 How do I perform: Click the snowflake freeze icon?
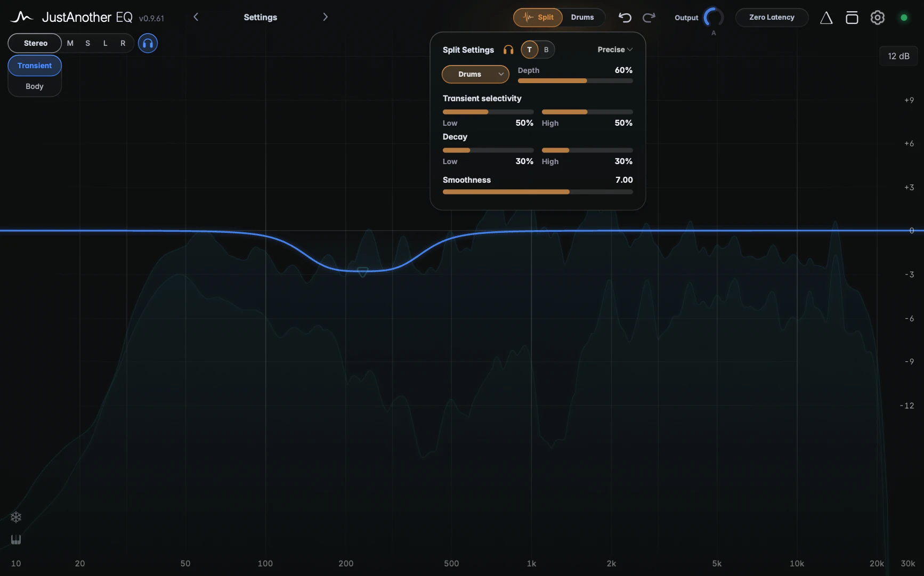click(16, 517)
